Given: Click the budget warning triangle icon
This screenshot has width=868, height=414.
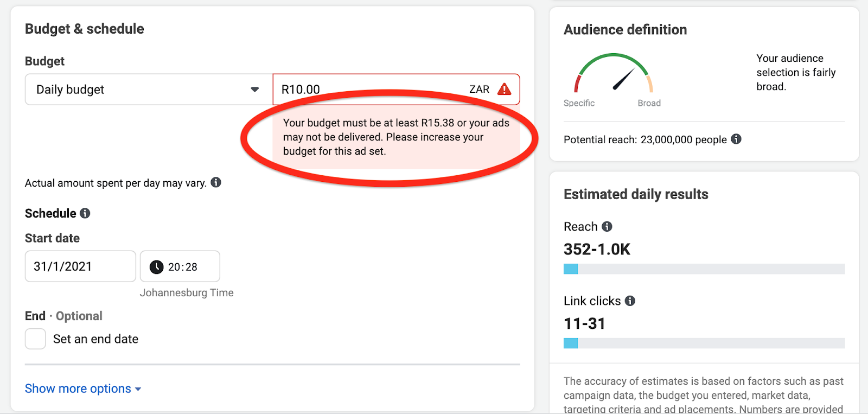Looking at the screenshot, I should (x=505, y=89).
